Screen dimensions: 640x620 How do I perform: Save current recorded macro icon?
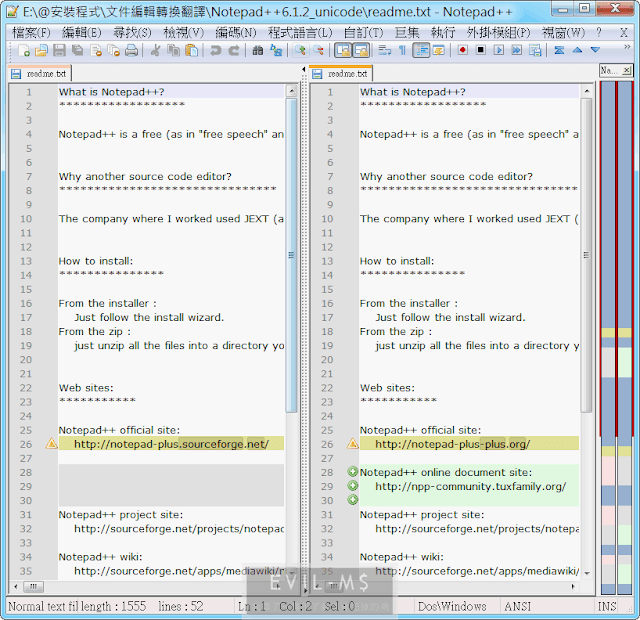(x=535, y=50)
